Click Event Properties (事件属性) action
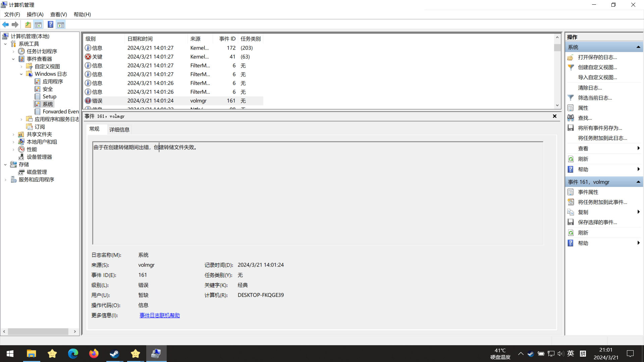 [588, 192]
